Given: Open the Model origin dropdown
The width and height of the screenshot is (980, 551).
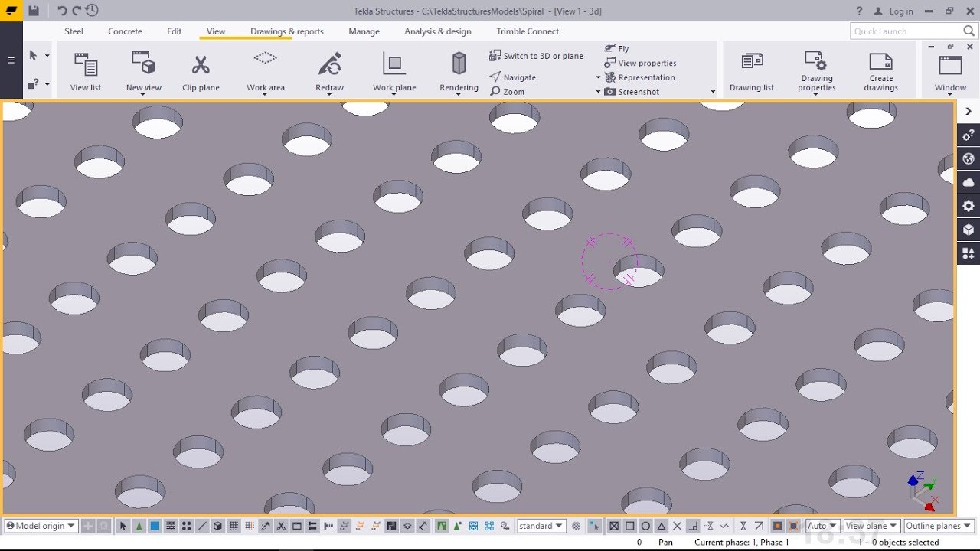Looking at the screenshot, I should pos(41,526).
